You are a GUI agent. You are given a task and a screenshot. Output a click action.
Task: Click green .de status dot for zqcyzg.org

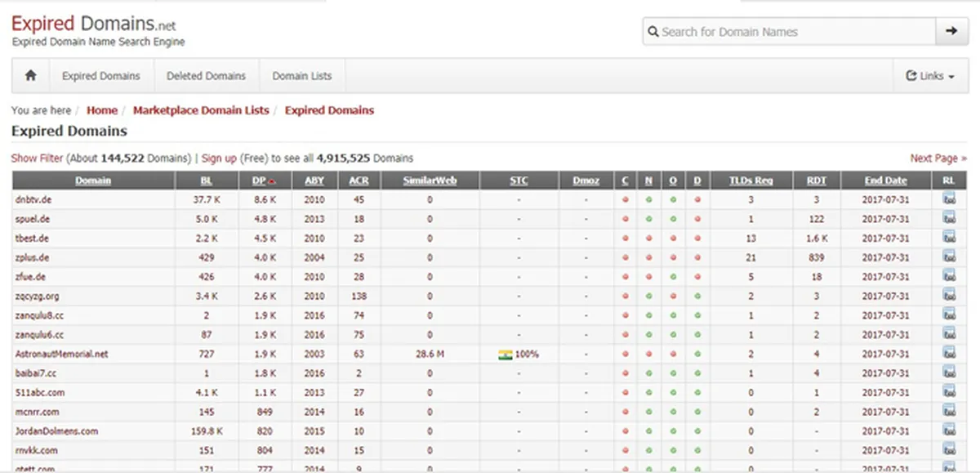697,297
